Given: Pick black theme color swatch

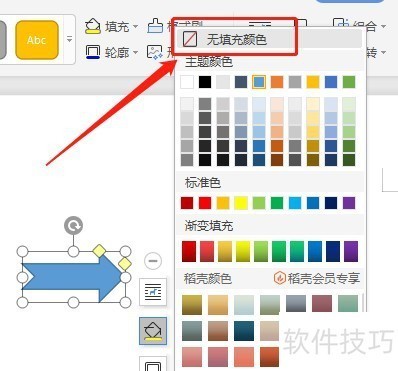Looking at the screenshot, I should click(x=205, y=82).
